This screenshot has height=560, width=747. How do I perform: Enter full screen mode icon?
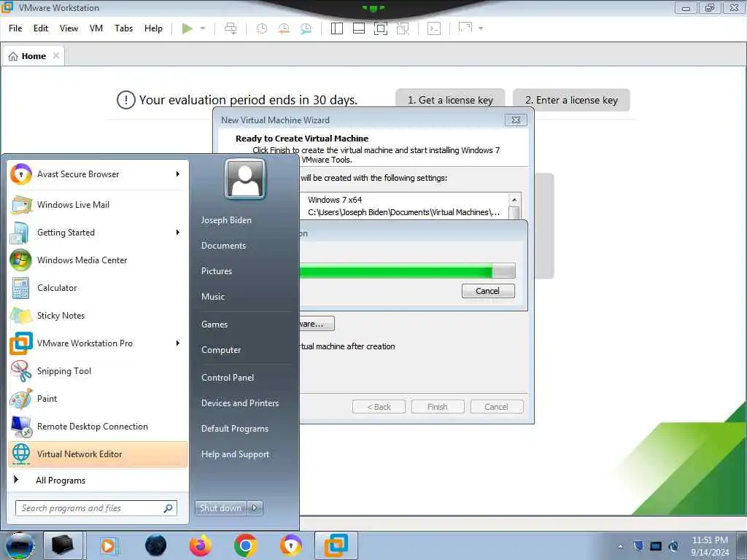[x=381, y=28]
